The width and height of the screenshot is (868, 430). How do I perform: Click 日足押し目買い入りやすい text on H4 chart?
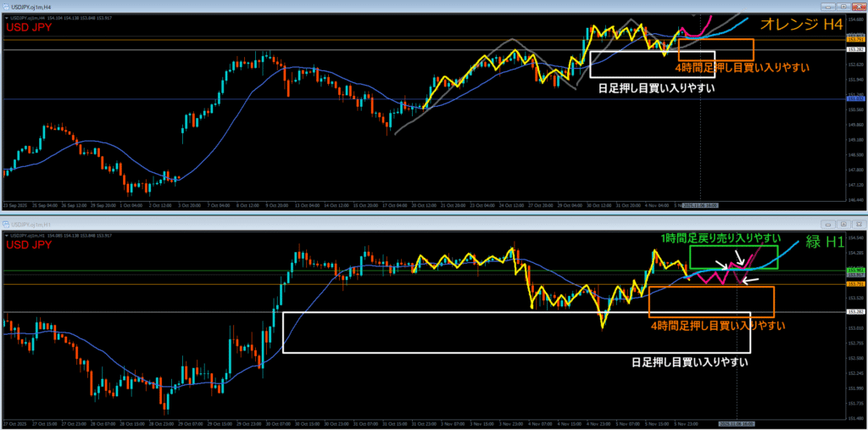pos(657,87)
